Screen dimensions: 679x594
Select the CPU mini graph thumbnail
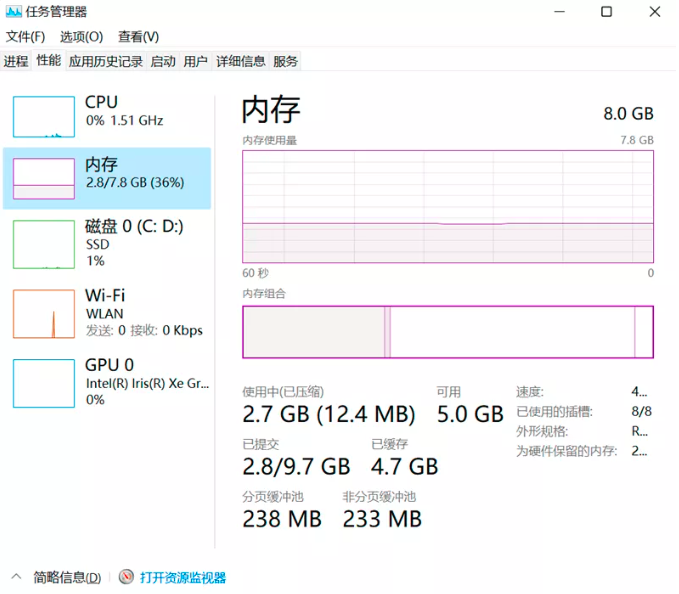(x=44, y=117)
